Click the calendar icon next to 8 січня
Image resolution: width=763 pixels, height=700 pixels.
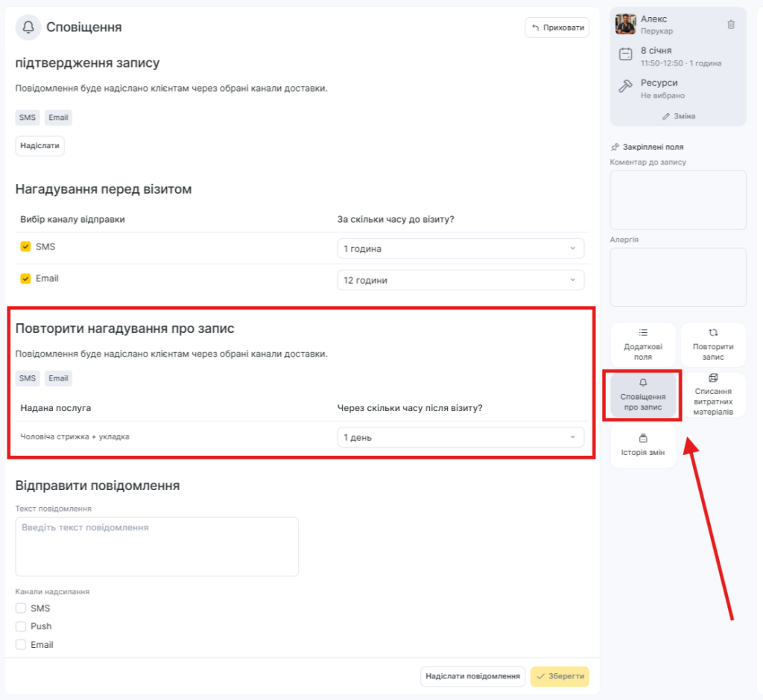pyautogui.click(x=626, y=54)
